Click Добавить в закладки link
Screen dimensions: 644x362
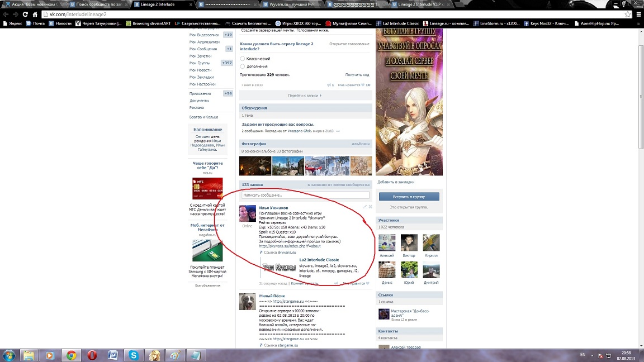pos(396,182)
